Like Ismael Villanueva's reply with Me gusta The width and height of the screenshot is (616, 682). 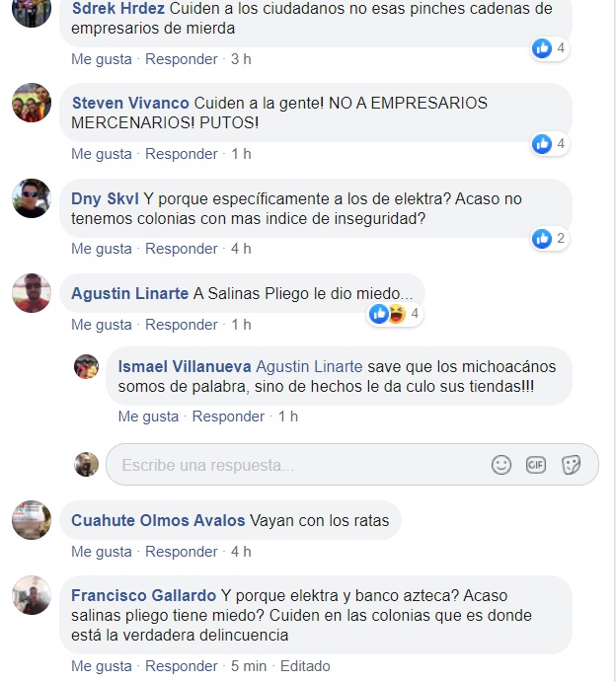click(148, 417)
